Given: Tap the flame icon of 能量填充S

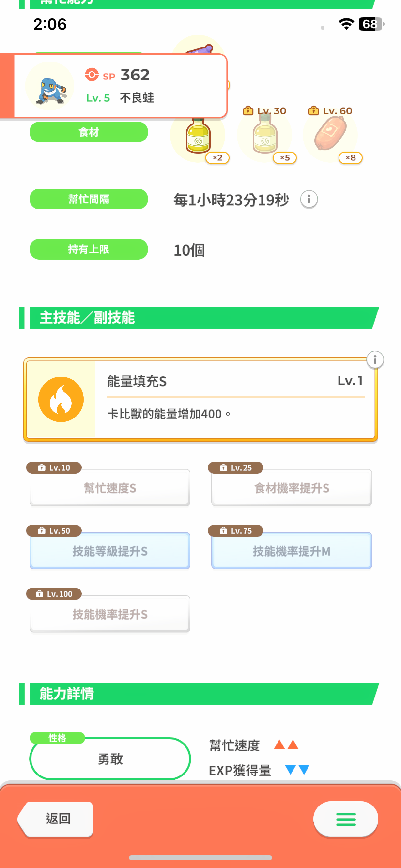Looking at the screenshot, I should 61,400.
